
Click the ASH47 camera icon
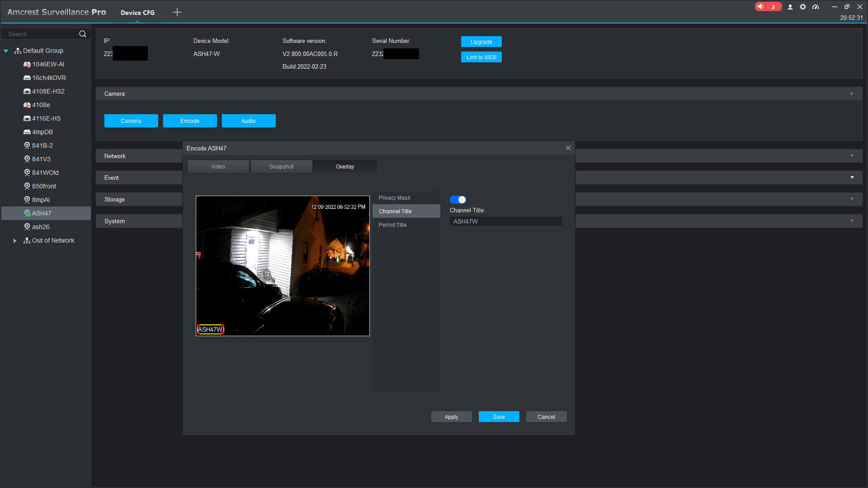(x=27, y=213)
